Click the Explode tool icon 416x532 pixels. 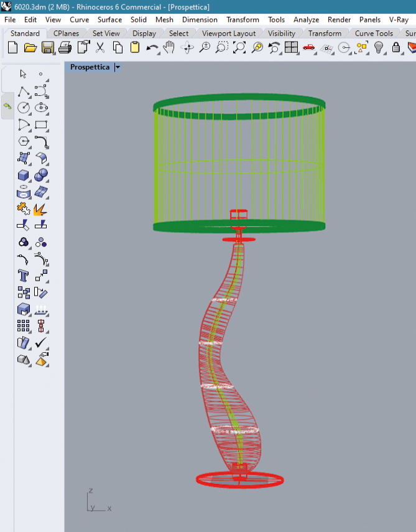[41, 208]
